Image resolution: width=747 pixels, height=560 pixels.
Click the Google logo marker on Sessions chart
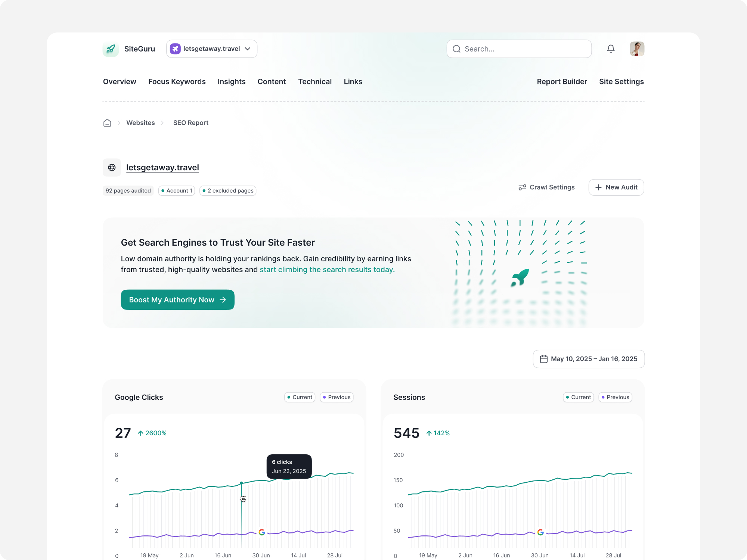tap(540, 532)
